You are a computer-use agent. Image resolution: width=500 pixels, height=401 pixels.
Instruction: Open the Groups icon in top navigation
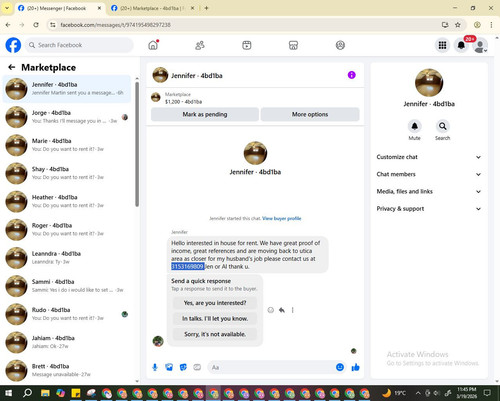(340, 45)
